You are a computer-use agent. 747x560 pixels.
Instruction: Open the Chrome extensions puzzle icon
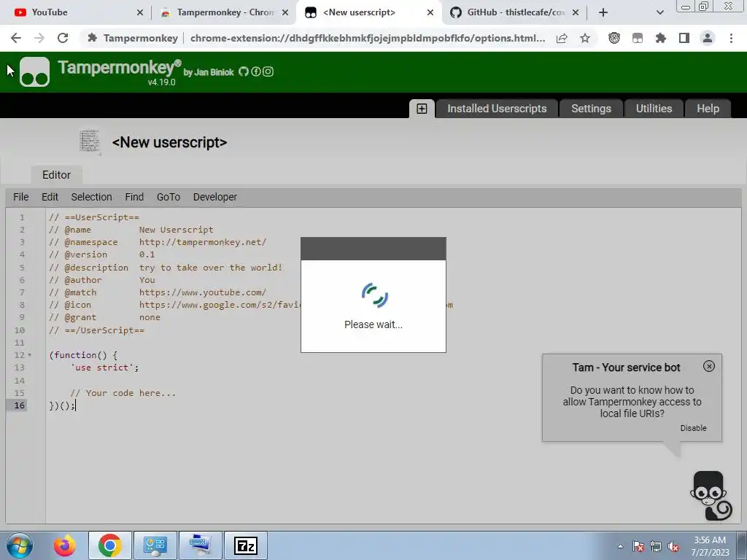point(661,38)
